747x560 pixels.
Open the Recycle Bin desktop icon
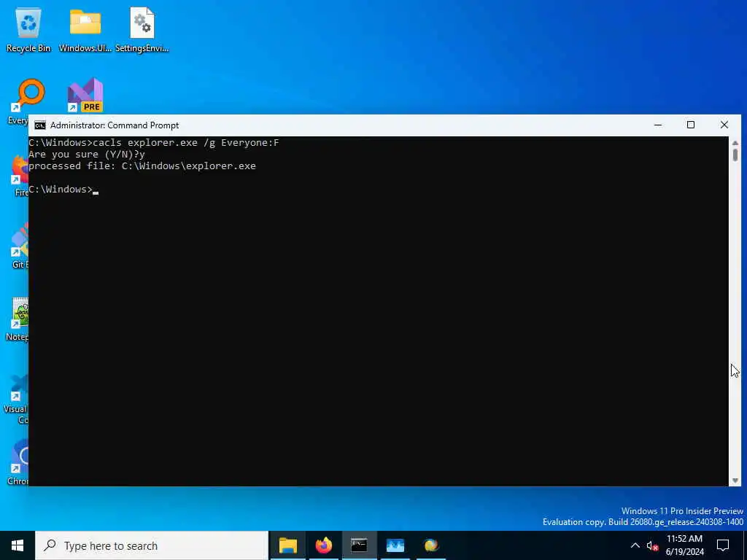28,30
